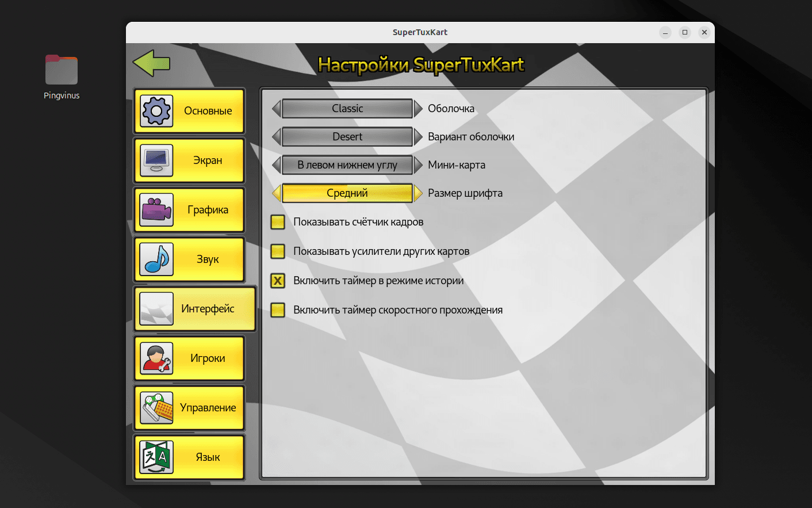Image resolution: width=812 pixels, height=508 pixels.
Task: Click the green back arrow icon
Action: (x=151, y=63)
